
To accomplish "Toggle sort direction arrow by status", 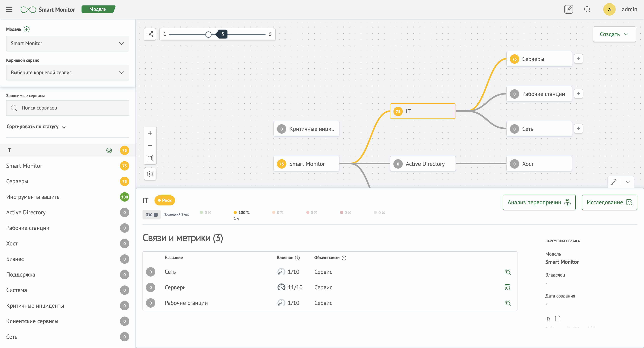I will [x=64, y=127].
